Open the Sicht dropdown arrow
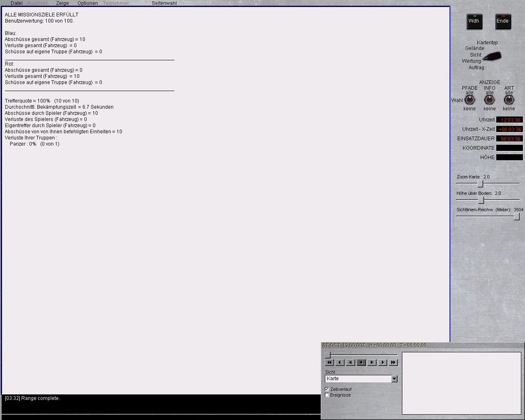 pyautogui.click(x=394, y=379)
